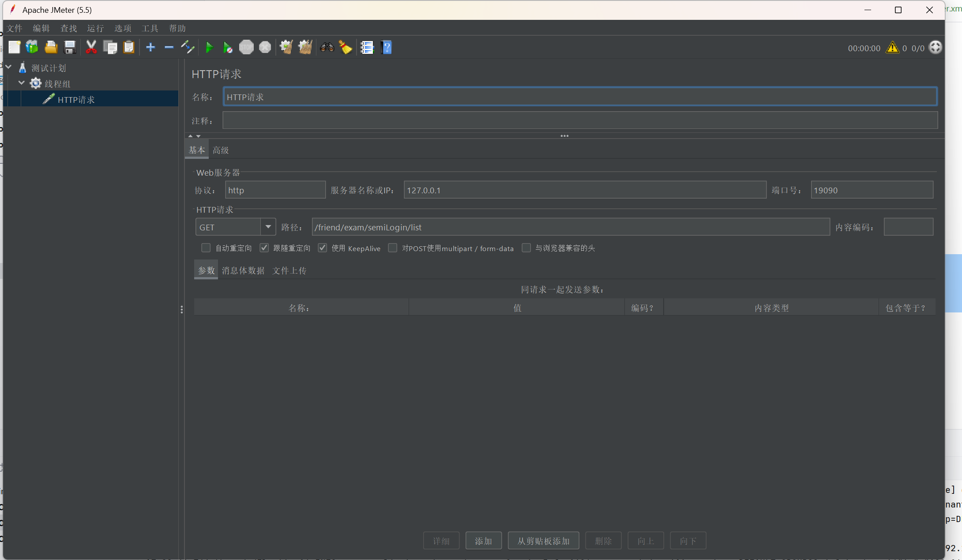
Task: Collapse the 测试计划 tree expander
Action: (x=8, y=67)
